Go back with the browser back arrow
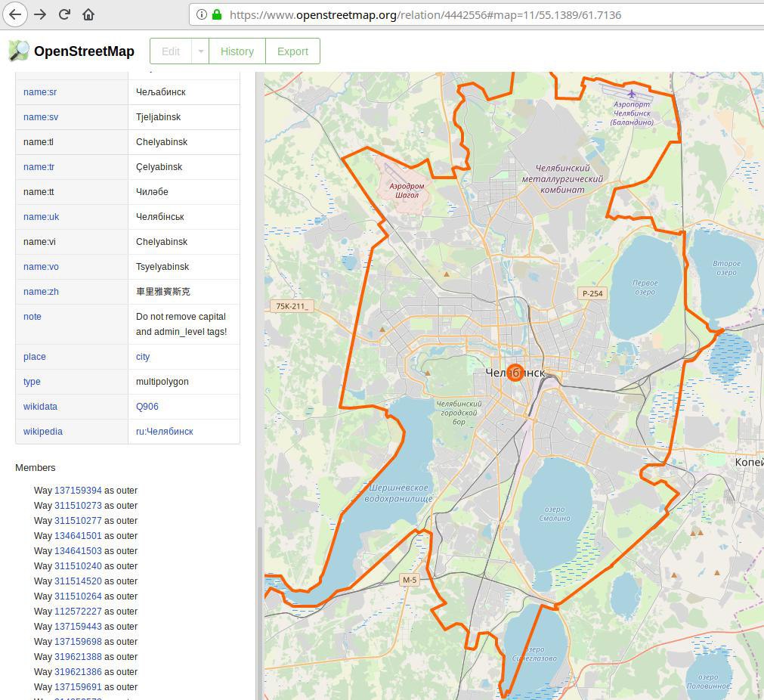 [x=15, y=14]
